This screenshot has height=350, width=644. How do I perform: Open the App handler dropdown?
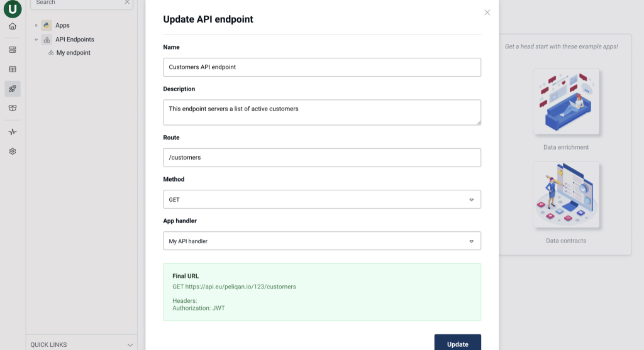point(322,241)
